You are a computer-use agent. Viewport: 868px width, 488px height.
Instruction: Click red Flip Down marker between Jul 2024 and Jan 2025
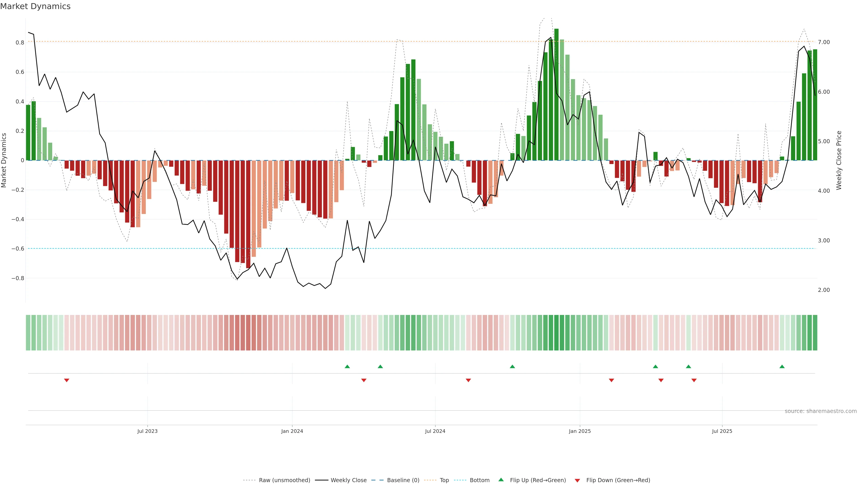[x=468, y=380]
